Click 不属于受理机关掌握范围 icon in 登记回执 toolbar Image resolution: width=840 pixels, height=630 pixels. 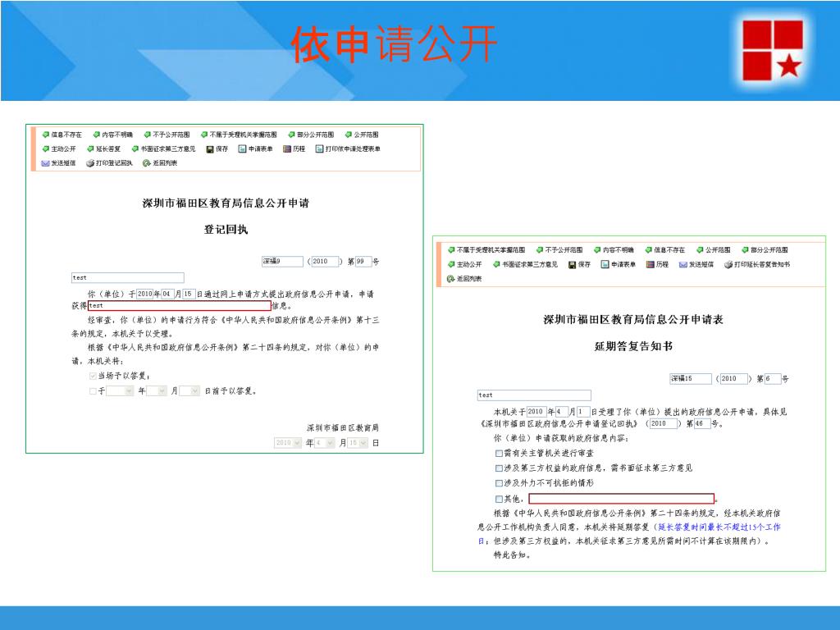tap(204, 135)
